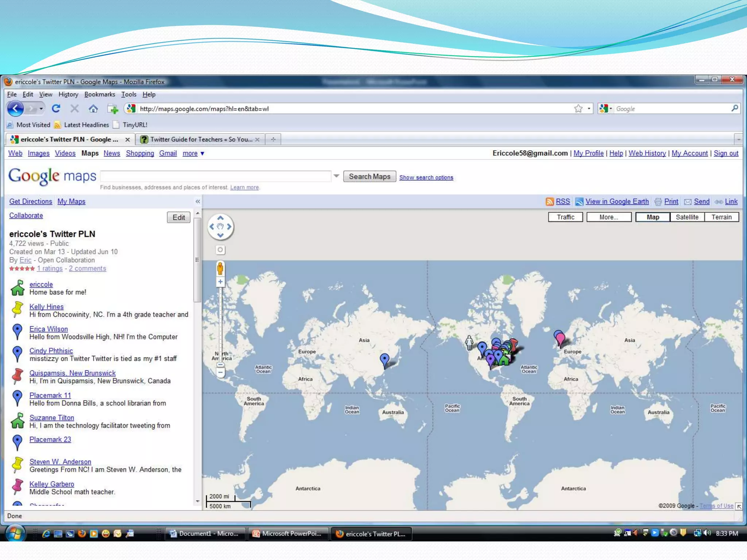The width and height of the screenshot is (747, 560).
Task: Click the map zoom in plus button
Action: pyautogui.click(x=220, y=282)
